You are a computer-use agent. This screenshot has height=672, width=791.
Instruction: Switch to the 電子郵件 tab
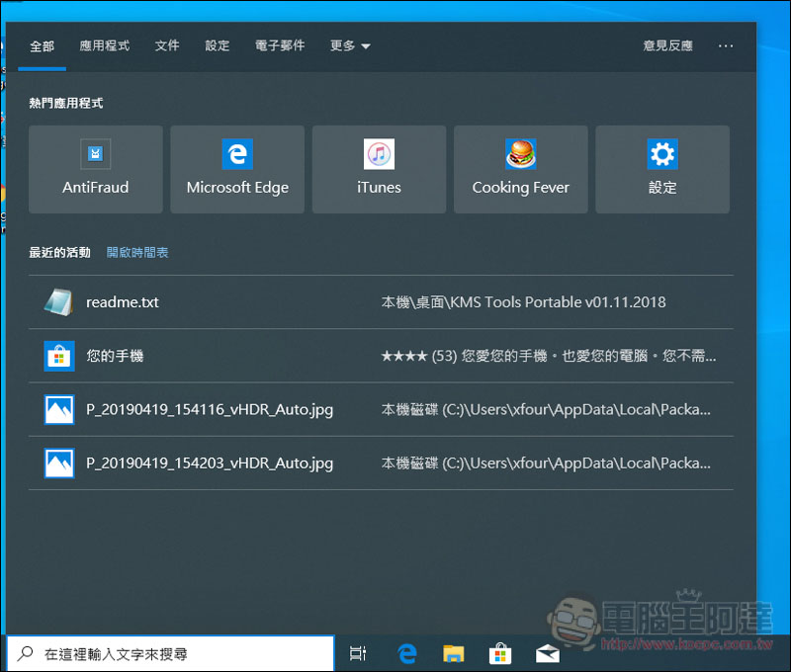click(x=280, y=45)
